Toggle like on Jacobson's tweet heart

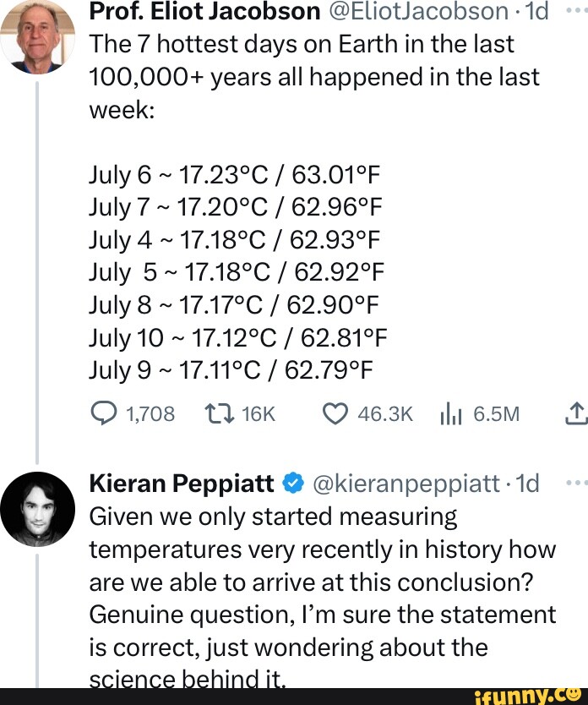tap(335, 413)
